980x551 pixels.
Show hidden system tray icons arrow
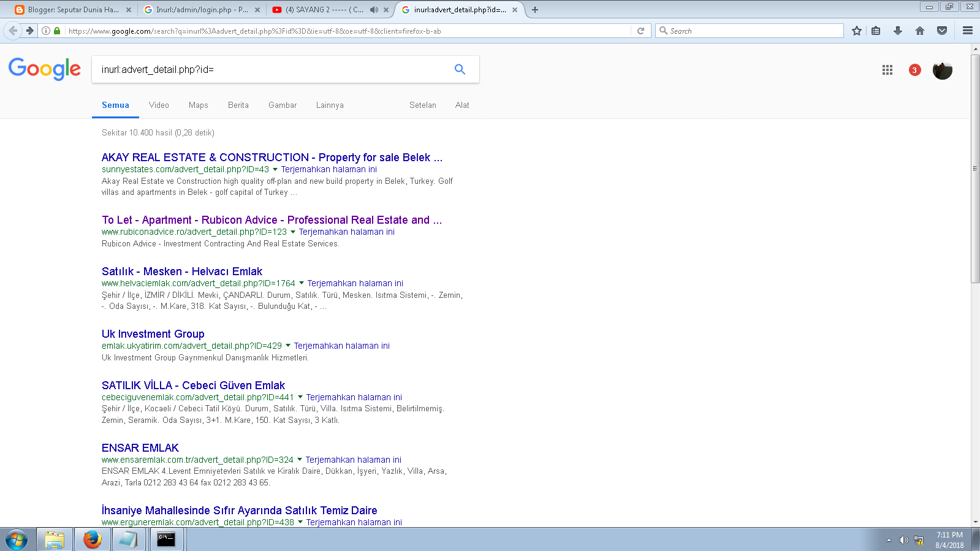point(889,540)
